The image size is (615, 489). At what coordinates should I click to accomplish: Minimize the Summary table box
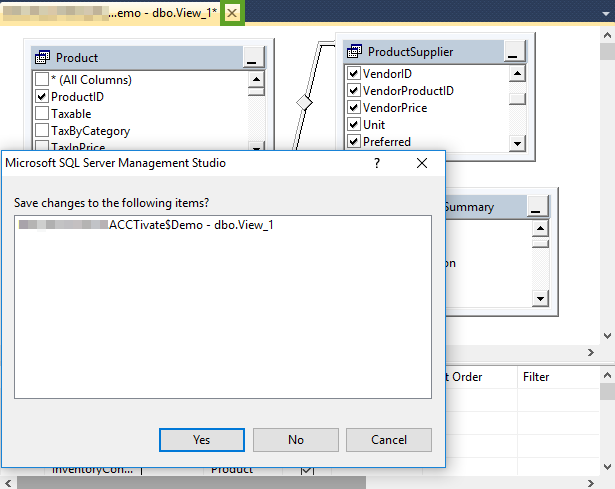pyautogui.click(x=537, y=207)
